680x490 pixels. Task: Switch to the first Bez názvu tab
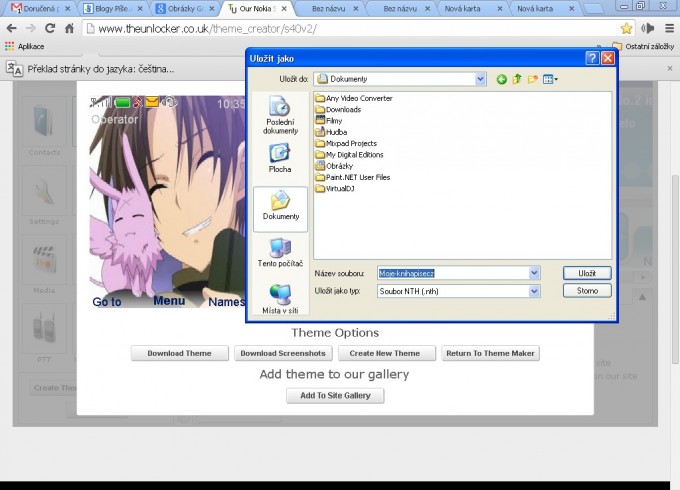pos(328,8)
